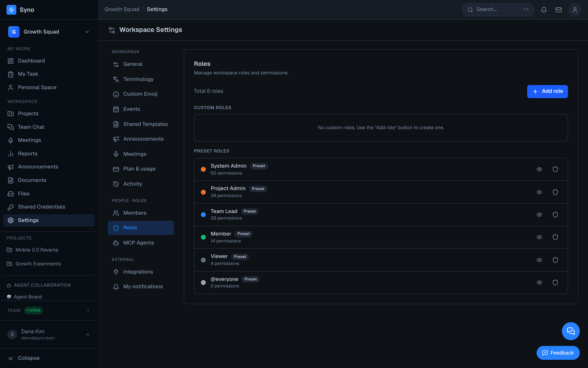This screenshot has width=588, height=368.
Task: Expand the Team online section chevron
Action: pos(88,310)
